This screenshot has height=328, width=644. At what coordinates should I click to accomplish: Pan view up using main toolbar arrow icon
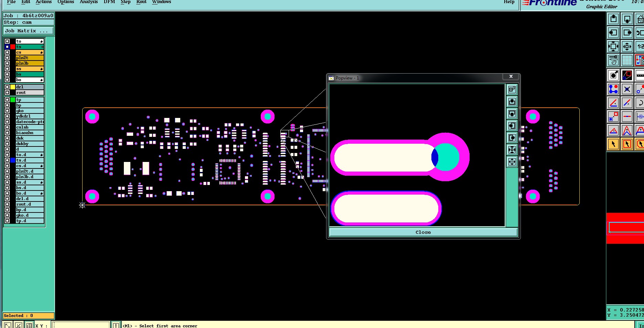pos(613,19)
